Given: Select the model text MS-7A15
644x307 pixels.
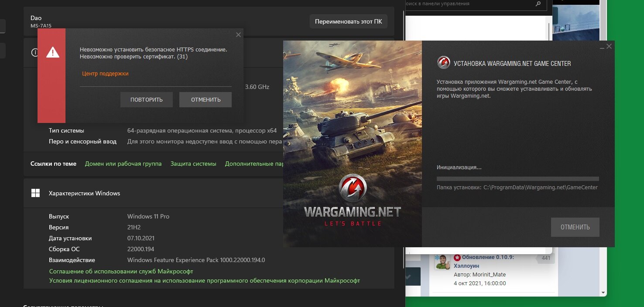Looking at the screenshot, I should pos(41,26).
